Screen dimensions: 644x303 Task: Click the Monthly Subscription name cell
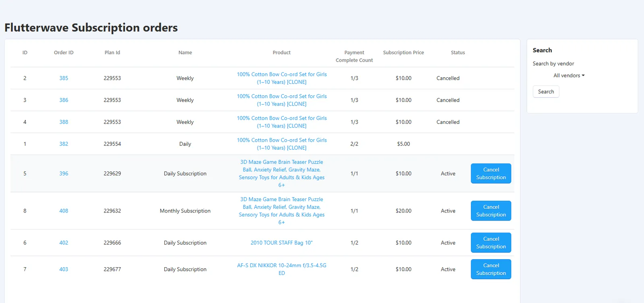[185, 211]
